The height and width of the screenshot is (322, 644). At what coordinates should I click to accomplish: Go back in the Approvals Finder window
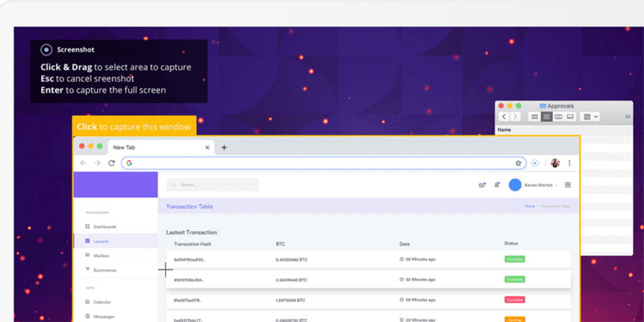pyautogui.click(x=504, y=117)
